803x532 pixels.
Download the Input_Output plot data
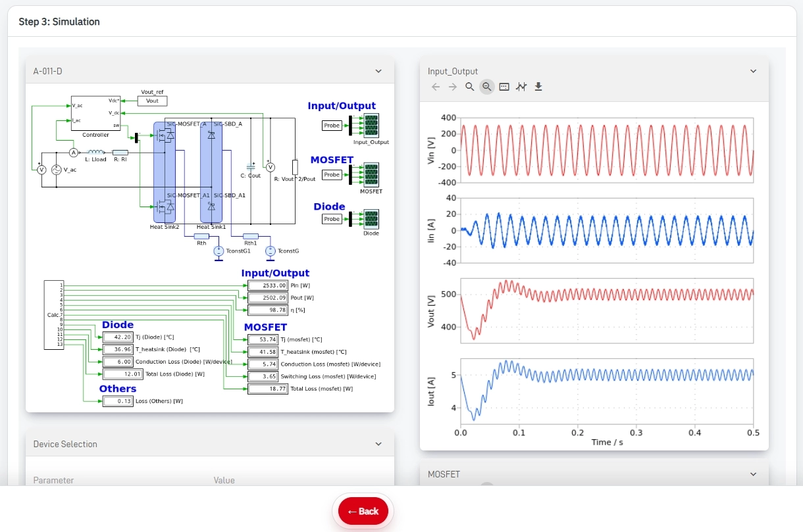tap(538, 87)
